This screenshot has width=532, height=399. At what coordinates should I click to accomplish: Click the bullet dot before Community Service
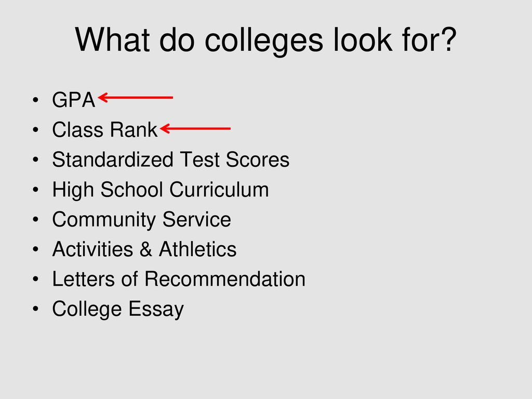(36, 220)
